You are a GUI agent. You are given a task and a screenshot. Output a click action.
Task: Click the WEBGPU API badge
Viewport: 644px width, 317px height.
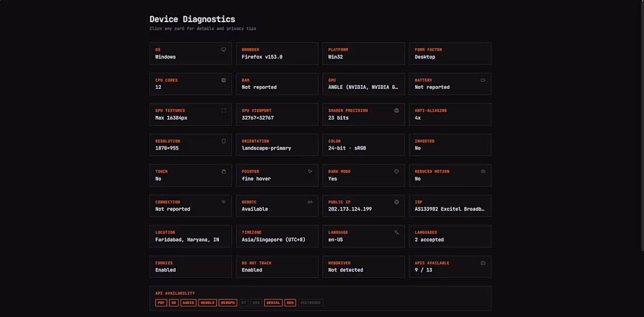[228, 302]
